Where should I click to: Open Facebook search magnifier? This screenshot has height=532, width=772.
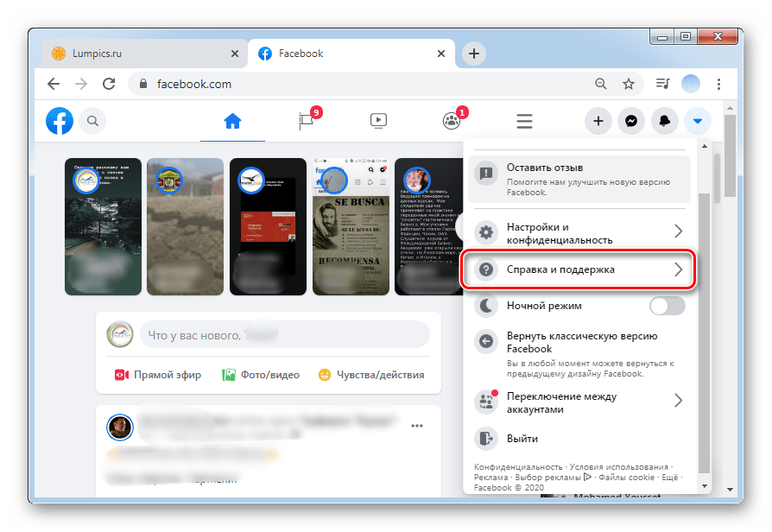coord(92,121)
